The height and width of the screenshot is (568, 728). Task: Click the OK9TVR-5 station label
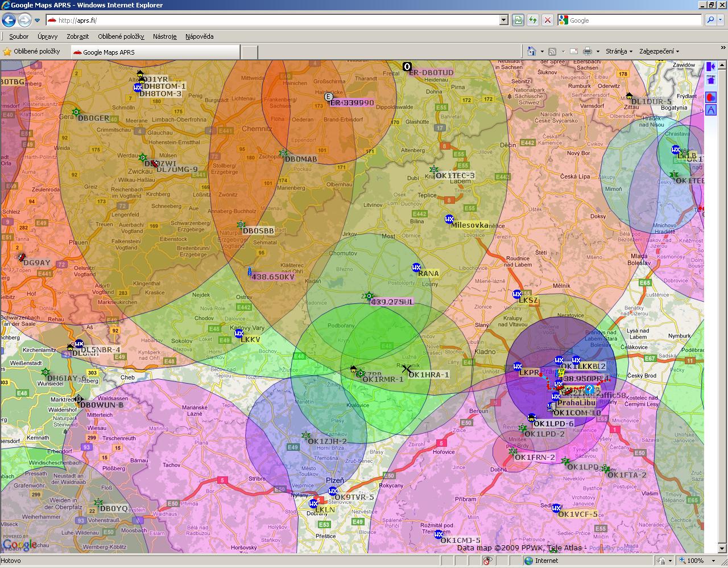(x=354, y=497)
